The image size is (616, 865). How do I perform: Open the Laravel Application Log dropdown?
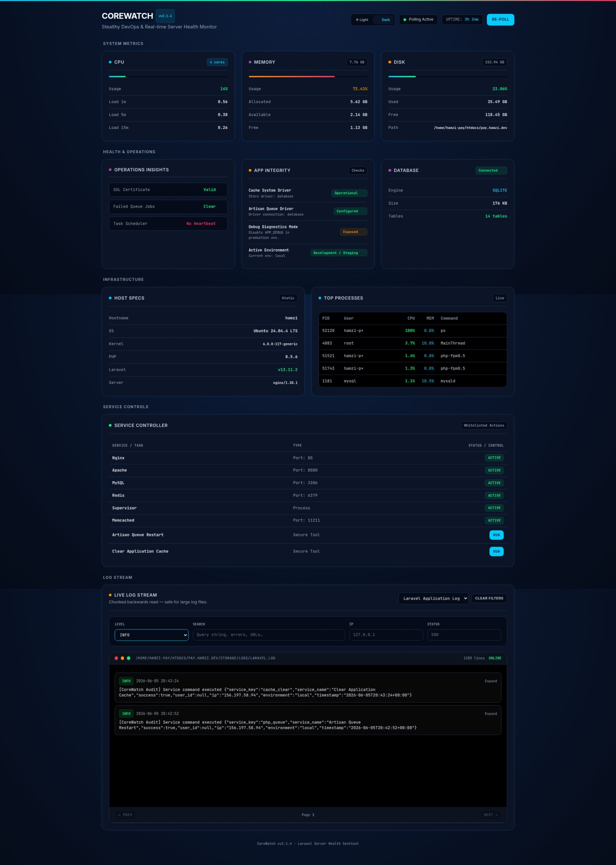(x=433, y=598)
